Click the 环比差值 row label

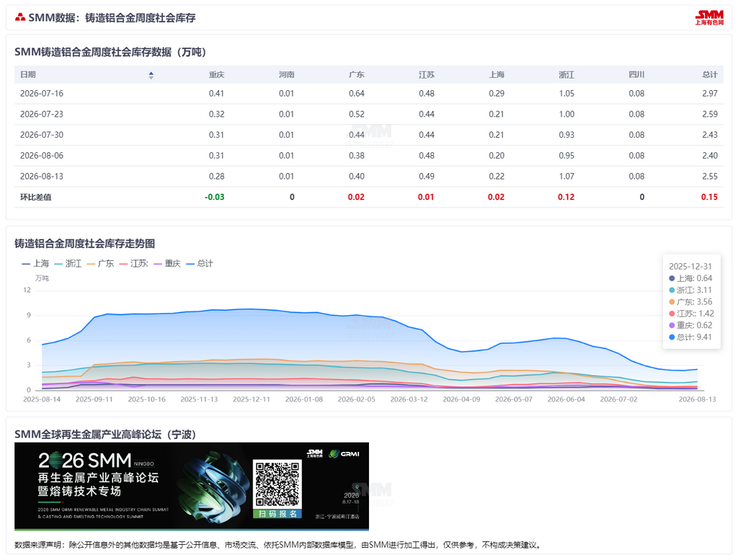[x=36, y=197]
